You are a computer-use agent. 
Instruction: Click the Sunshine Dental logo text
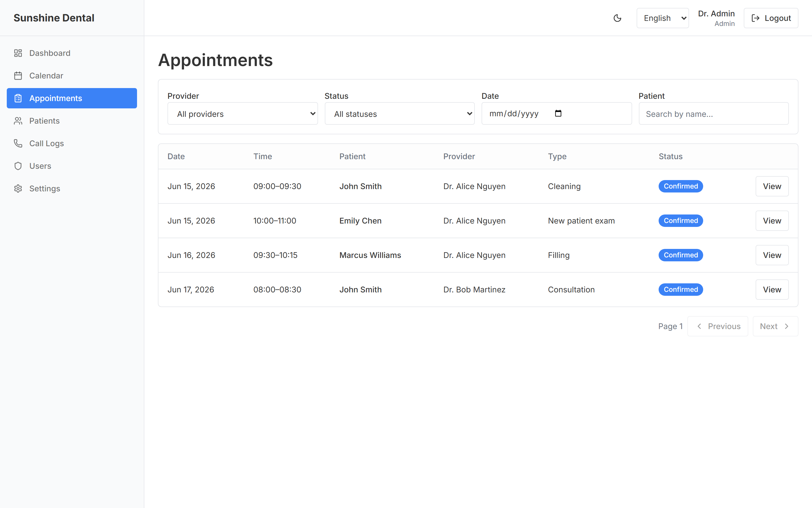coord(54,18)
